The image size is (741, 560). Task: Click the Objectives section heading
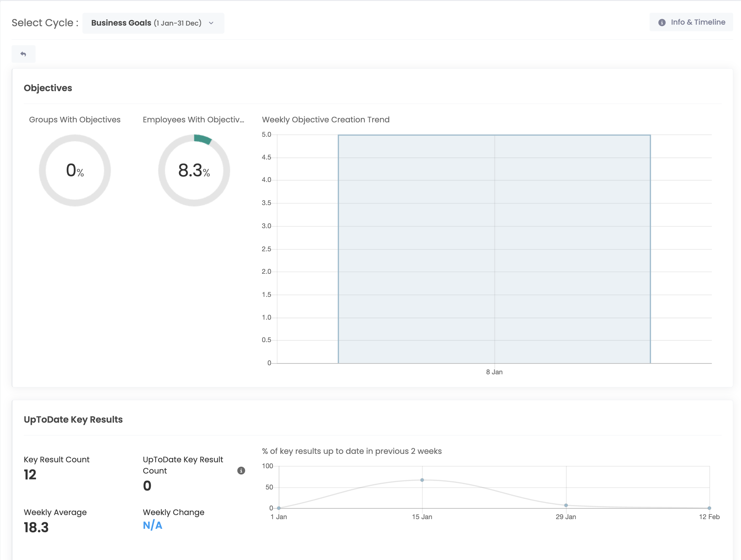tap(48, 88)
